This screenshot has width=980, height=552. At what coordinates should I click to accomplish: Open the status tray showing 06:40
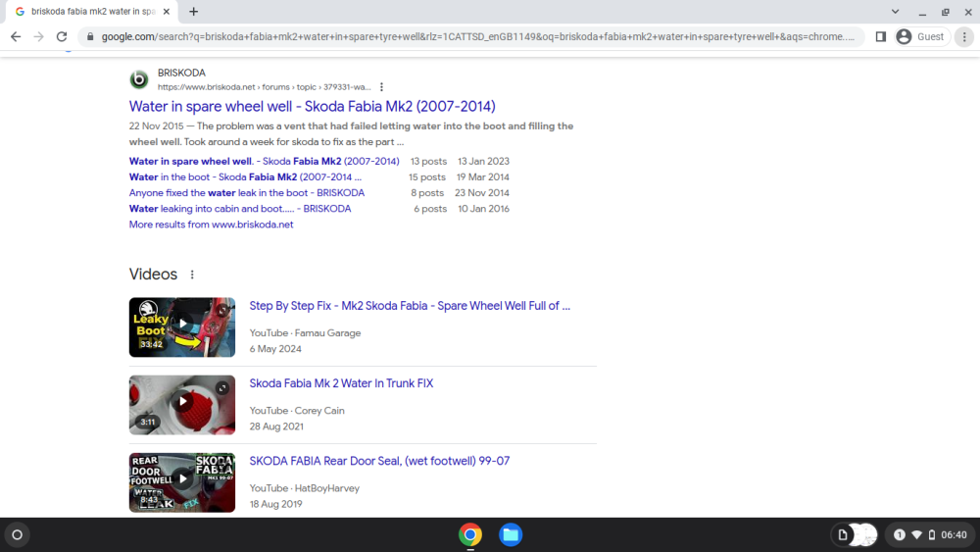932,534
